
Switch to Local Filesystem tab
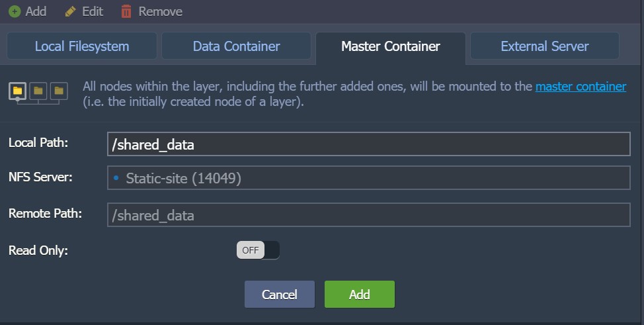click(82, 46)
